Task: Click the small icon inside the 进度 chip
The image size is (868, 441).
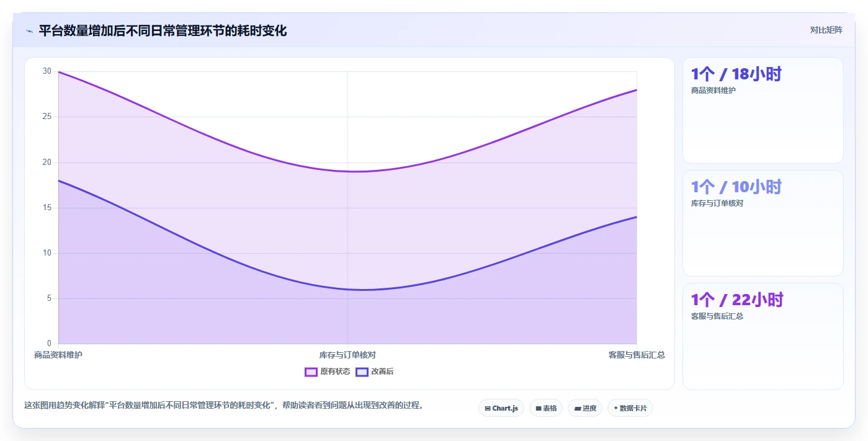Action: click(578, 408)
